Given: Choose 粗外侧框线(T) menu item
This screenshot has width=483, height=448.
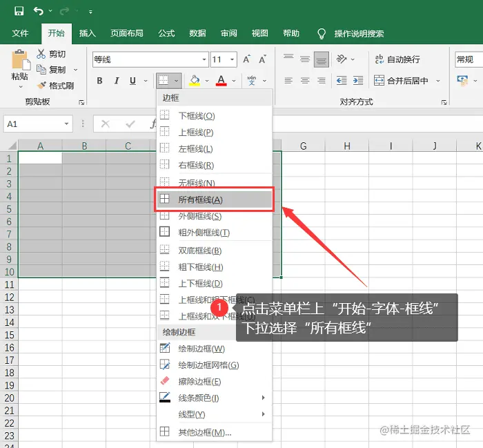Looking at the screenshot, I should [215, 233].
